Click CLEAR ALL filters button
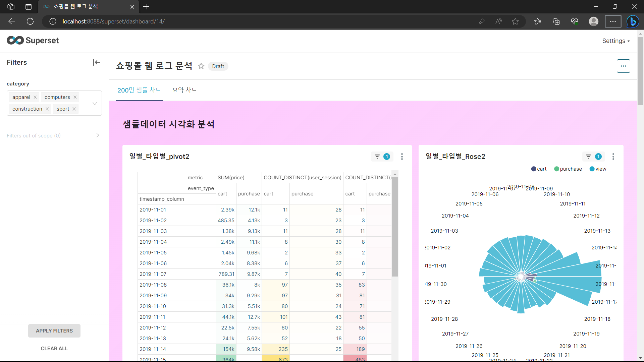This screenshot has height=362, width=644. coord(54,349)
